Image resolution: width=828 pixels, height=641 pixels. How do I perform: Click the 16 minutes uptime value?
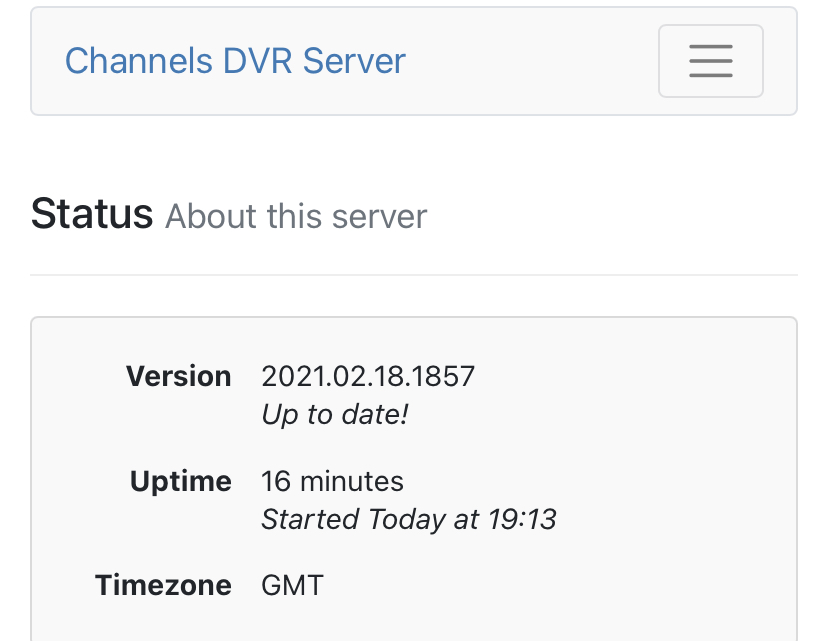tap(332, 481)
